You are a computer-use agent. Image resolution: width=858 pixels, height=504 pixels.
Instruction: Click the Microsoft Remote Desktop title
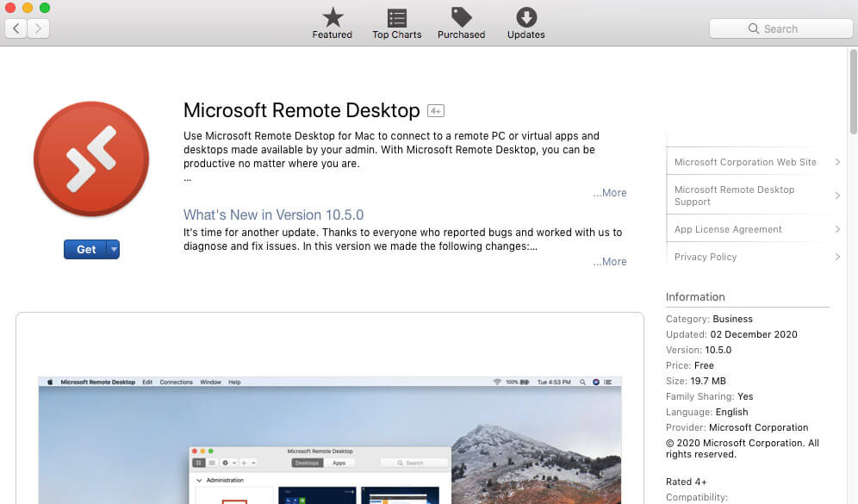click(x=302, y=110)
